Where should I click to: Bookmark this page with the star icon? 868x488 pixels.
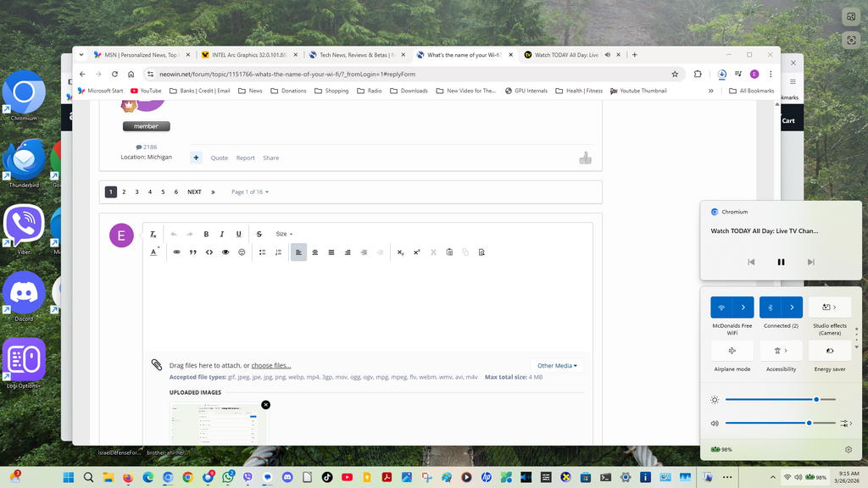click(675, 75)
